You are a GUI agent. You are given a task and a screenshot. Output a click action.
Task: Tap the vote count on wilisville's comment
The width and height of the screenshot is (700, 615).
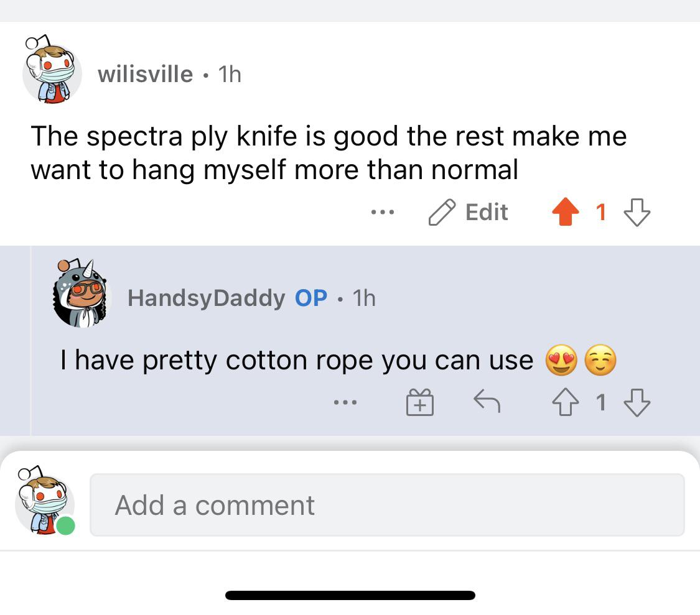coord(601,212)
